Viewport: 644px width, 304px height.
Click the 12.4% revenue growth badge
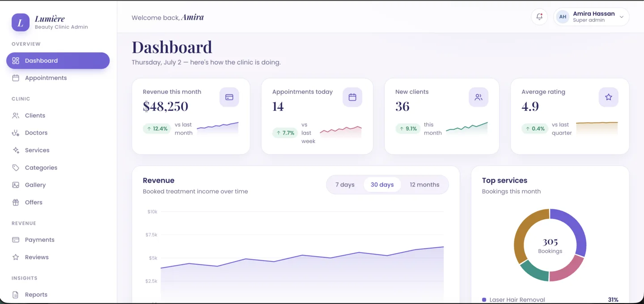pos(157,129)
